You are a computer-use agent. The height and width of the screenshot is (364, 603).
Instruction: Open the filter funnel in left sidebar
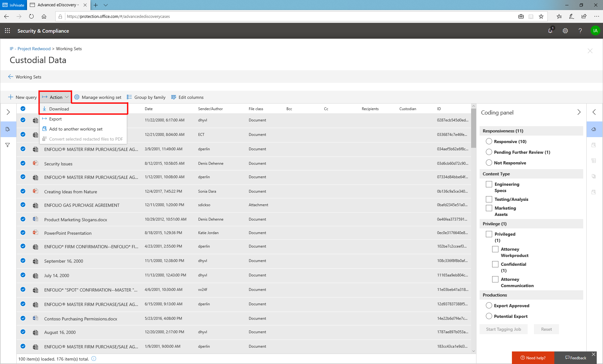[8, 145]
